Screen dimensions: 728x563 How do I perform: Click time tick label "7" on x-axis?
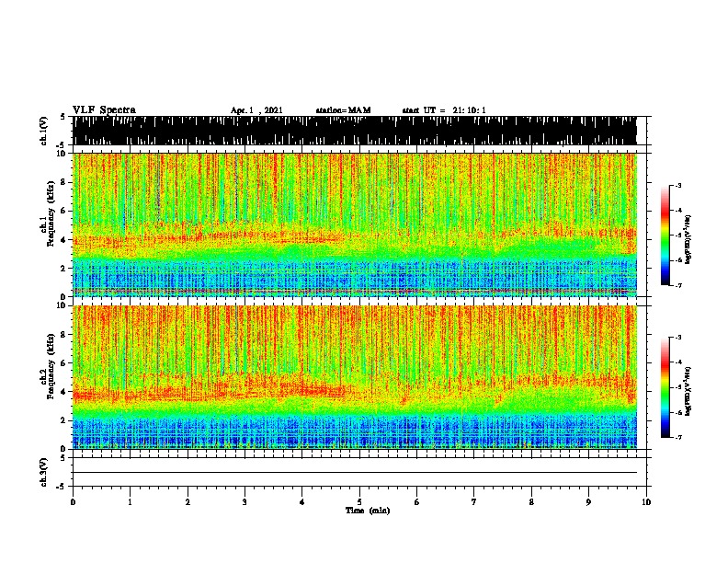(474, 502)
